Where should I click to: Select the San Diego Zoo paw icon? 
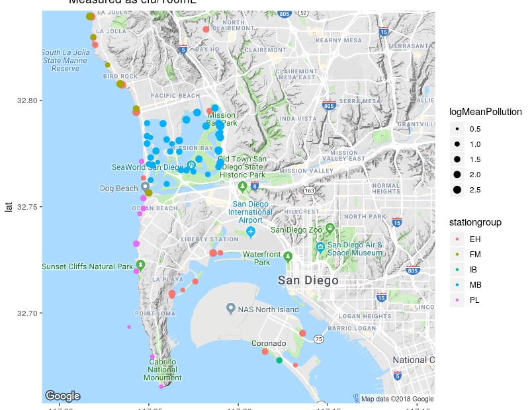tap(330, 228)
